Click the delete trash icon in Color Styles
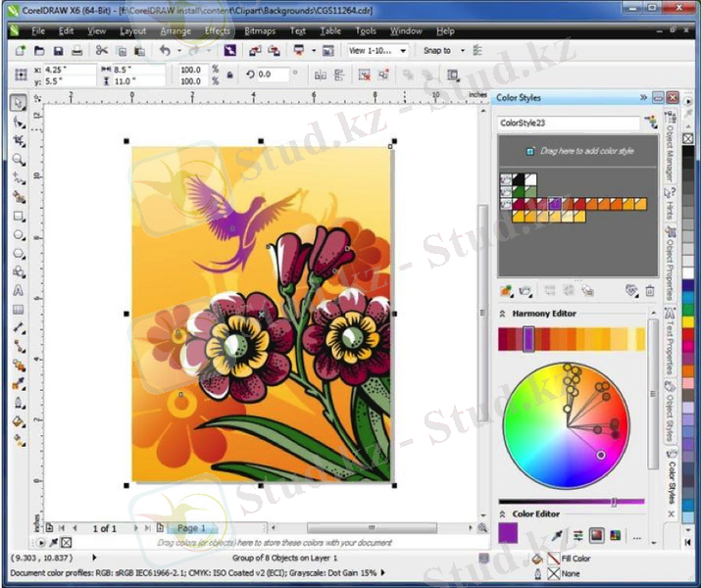The height and width of the screenshot is (588, 702). click(650, 291)
